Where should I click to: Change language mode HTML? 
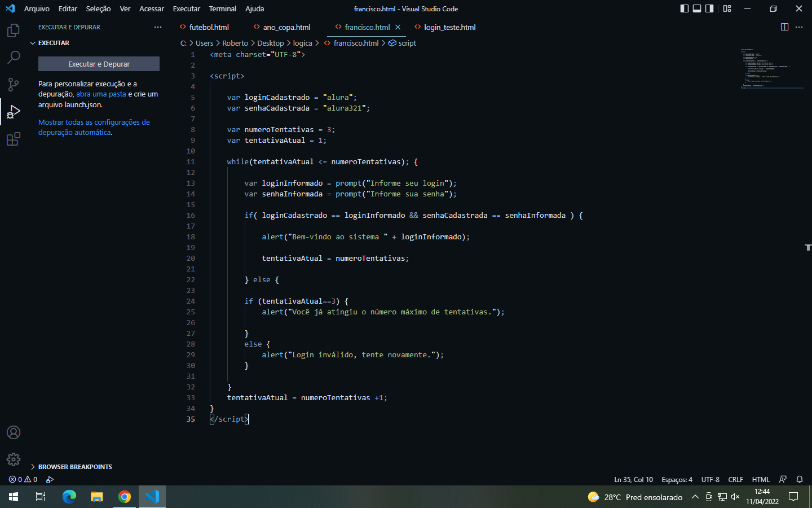click(x=761, y=479)
